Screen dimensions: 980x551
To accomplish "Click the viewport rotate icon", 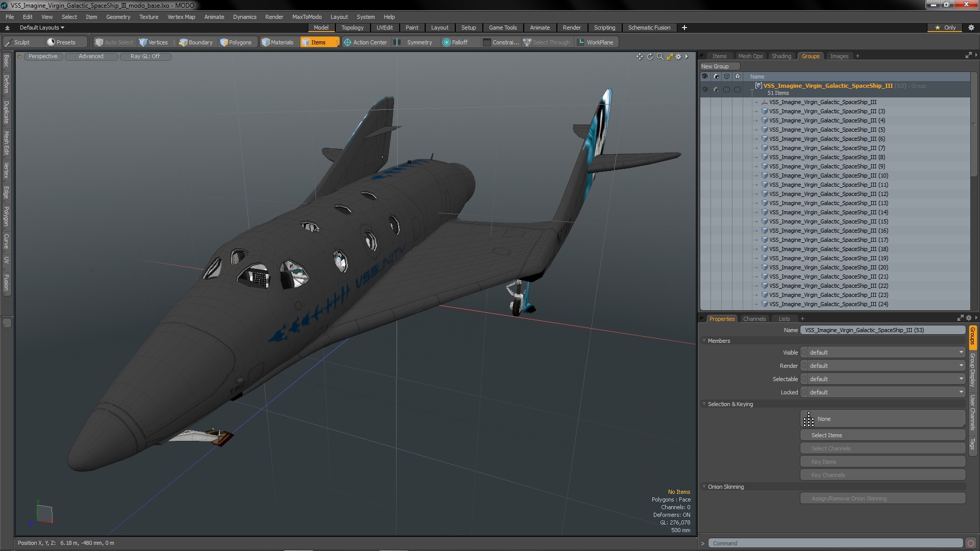I will pyautogui.click(x=650, y=57).
